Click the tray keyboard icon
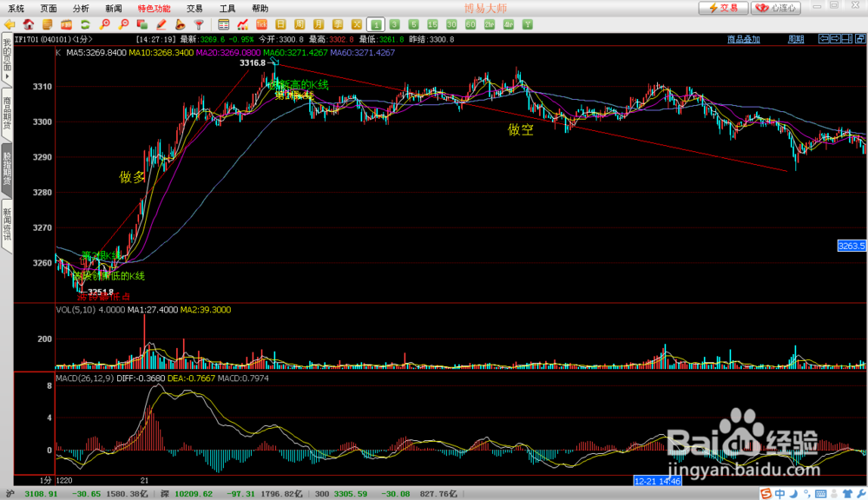The width and height of the screenshot is (868, 500). tap(820, 493)
